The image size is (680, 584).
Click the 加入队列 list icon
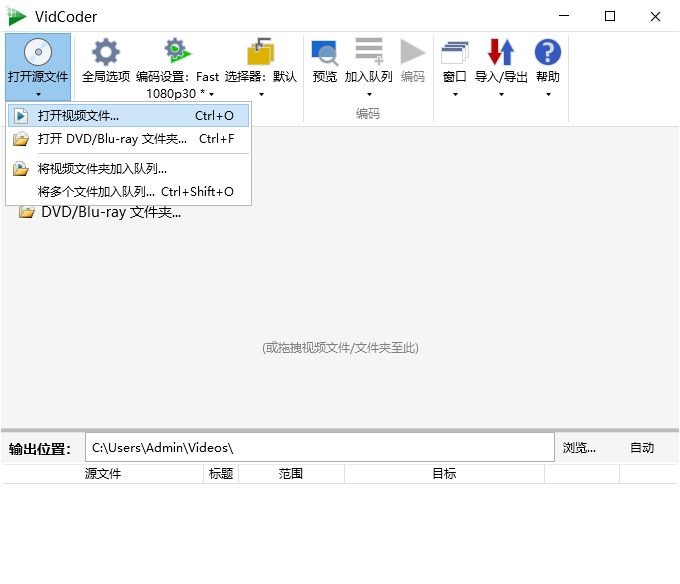click(369, 51)
